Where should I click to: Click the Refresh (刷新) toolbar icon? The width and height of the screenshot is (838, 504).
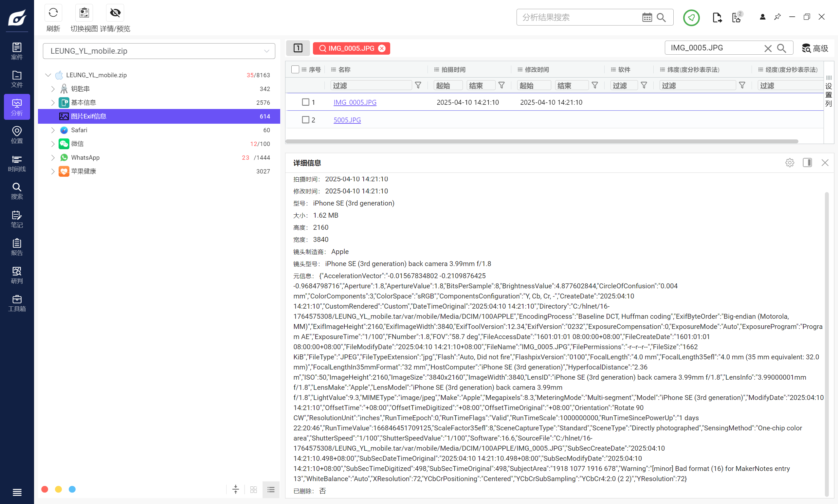(53, 13)
